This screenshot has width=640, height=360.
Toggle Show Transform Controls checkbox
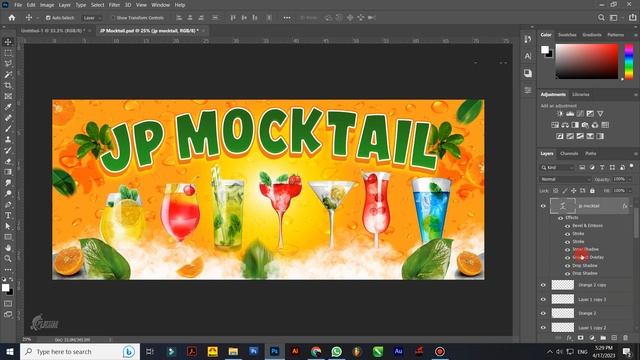point(113,18)
